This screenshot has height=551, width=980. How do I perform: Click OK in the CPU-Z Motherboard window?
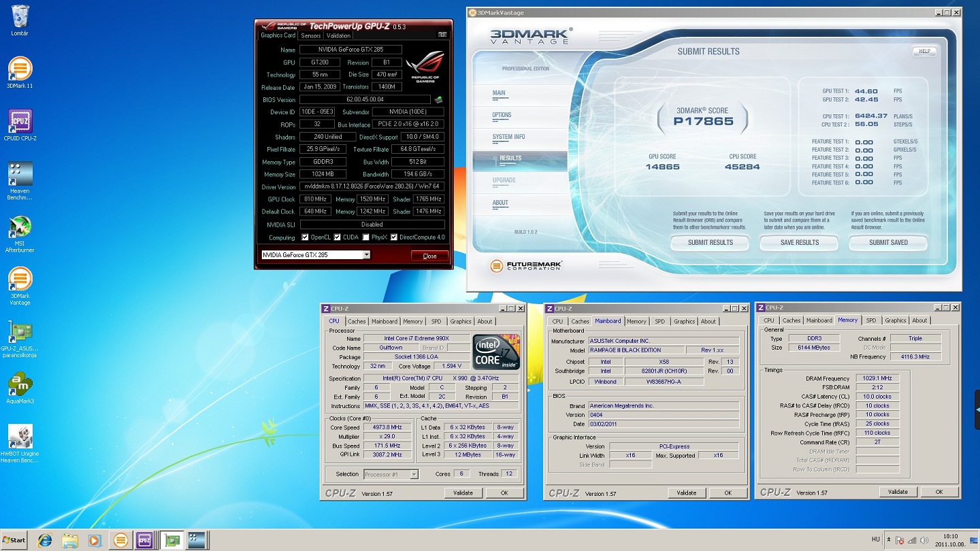(728, 493)
